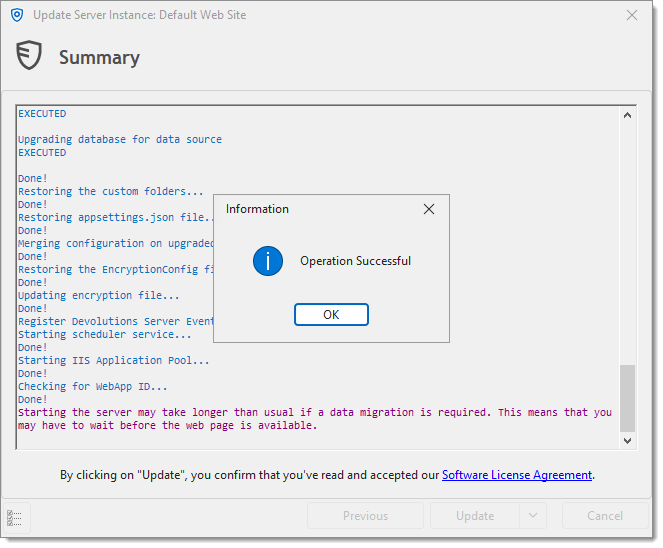Click the purple data migration warning text

coord(315,419)
